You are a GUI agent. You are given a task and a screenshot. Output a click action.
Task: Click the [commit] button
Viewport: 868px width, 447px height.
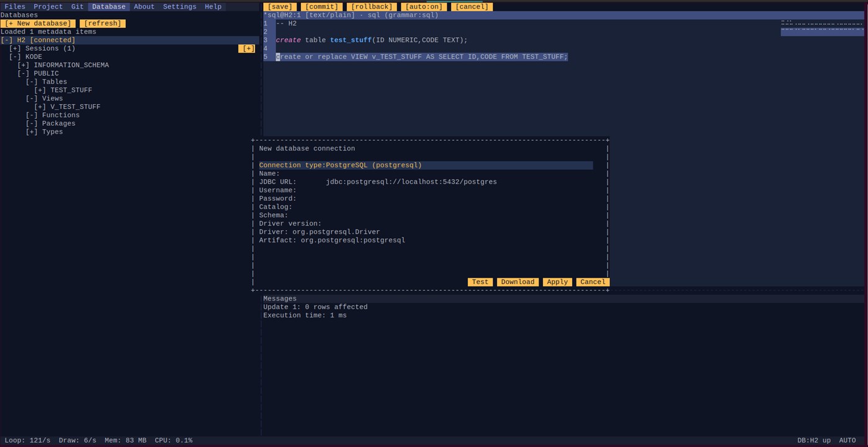pos(321,7)
